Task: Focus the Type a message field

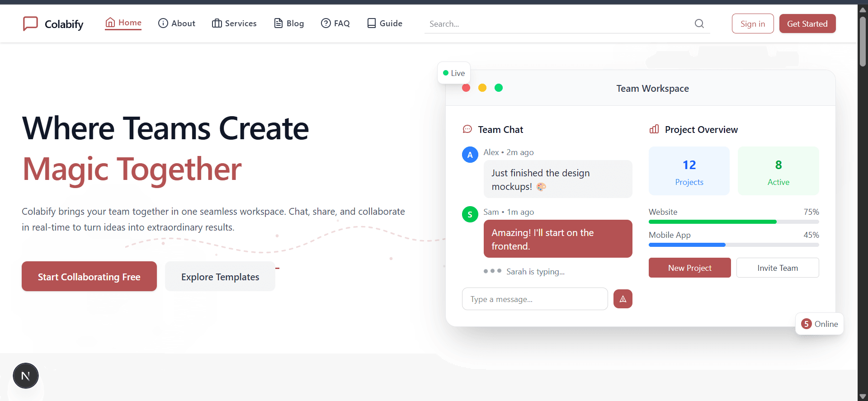Action: point(534,299)
